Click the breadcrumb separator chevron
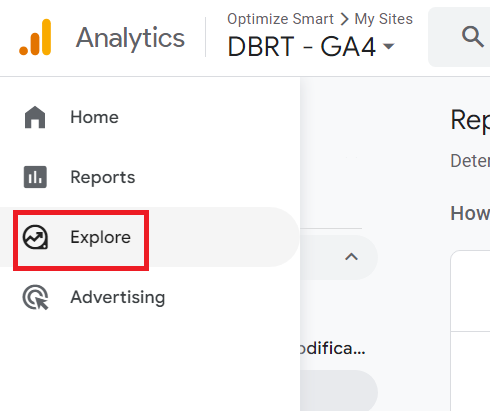Screen dimensions: 490x411 point(344,19)
